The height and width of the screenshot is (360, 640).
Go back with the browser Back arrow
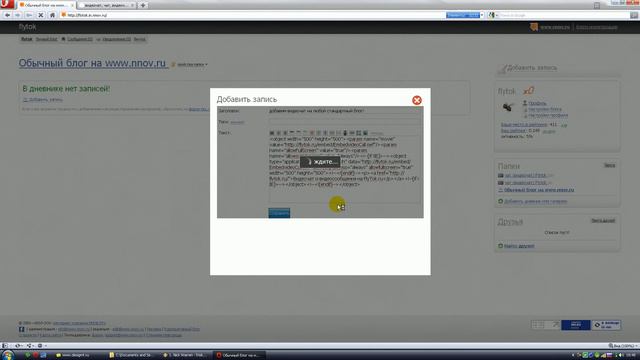(7, 15)
